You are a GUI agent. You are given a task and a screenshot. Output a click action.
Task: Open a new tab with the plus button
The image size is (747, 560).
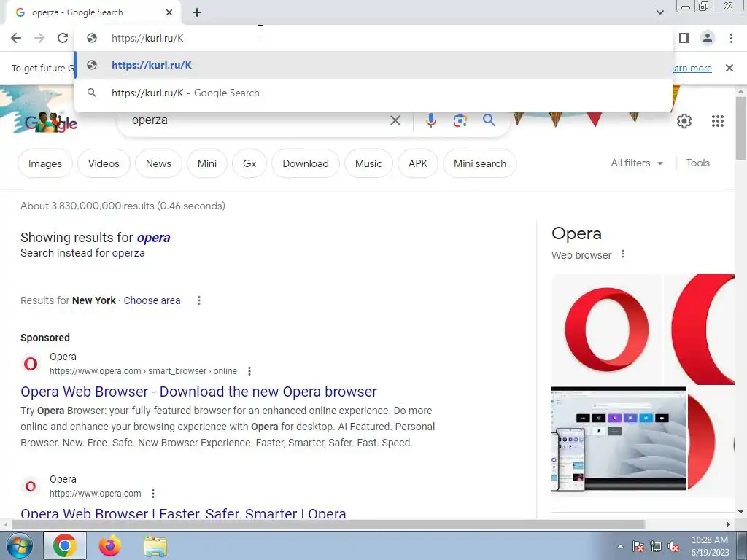tap(197, 12)
